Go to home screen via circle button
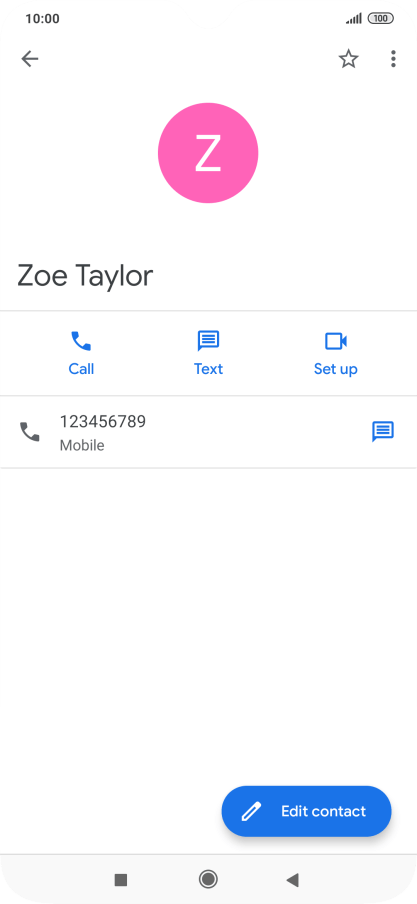The image size is (417, 904). click(x=208, y=879)
